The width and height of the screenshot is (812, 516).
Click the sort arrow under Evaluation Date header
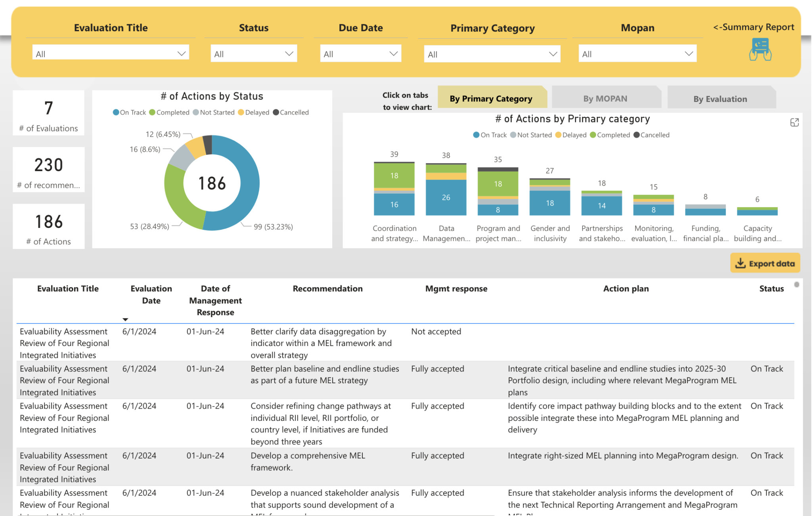tap(125, 319)
